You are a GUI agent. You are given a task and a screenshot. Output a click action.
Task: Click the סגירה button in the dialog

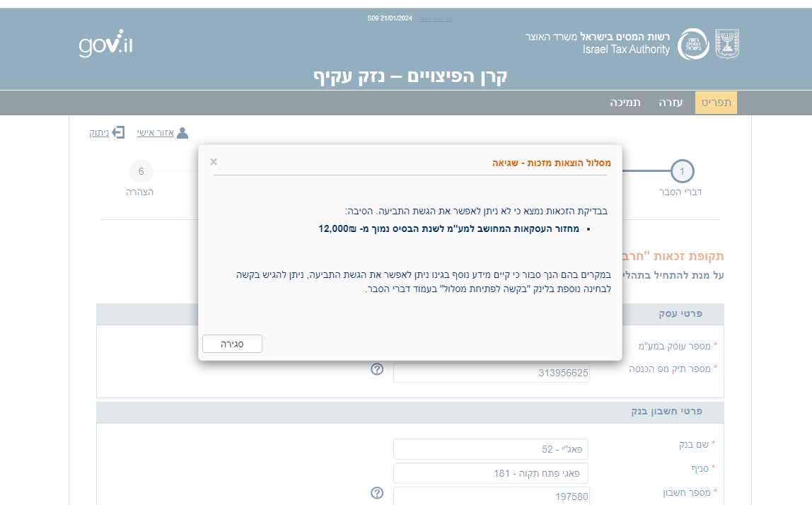pos(232,344)
